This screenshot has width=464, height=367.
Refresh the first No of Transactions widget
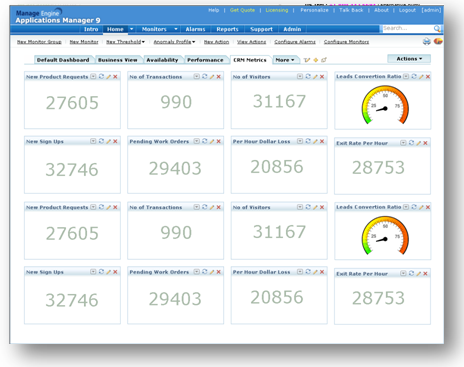pyautogui.click(x=205, y=76)
